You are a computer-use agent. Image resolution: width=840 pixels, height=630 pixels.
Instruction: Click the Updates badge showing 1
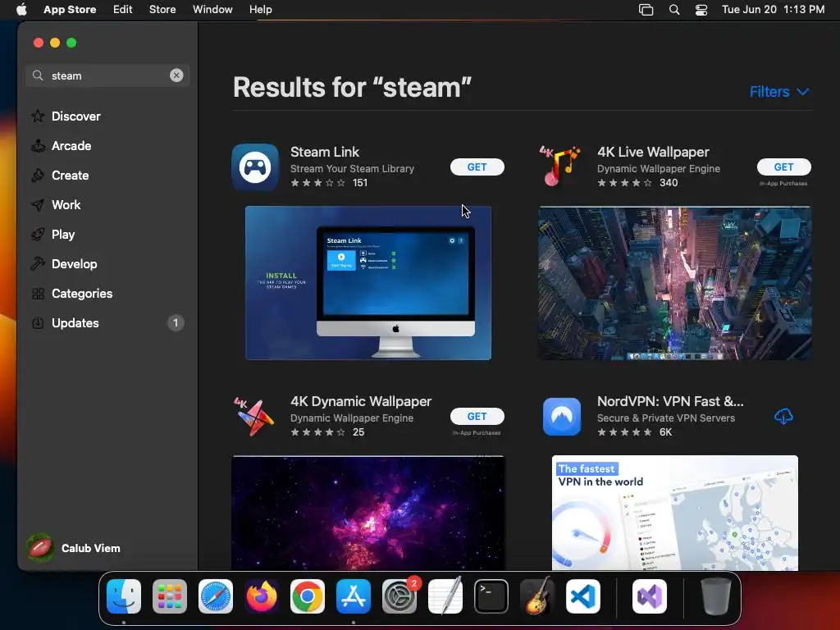pos(176,323)
